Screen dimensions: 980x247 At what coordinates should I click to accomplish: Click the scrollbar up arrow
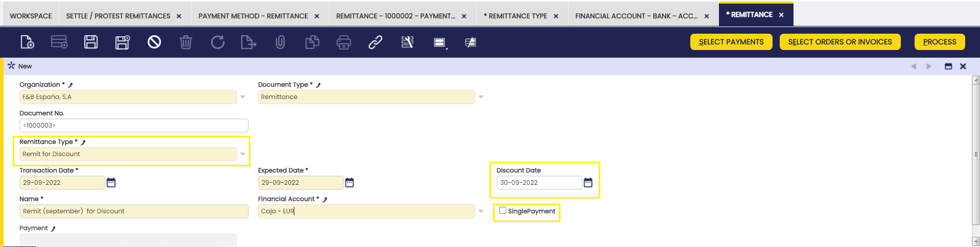pyautogui.click(x=976, y=80)
